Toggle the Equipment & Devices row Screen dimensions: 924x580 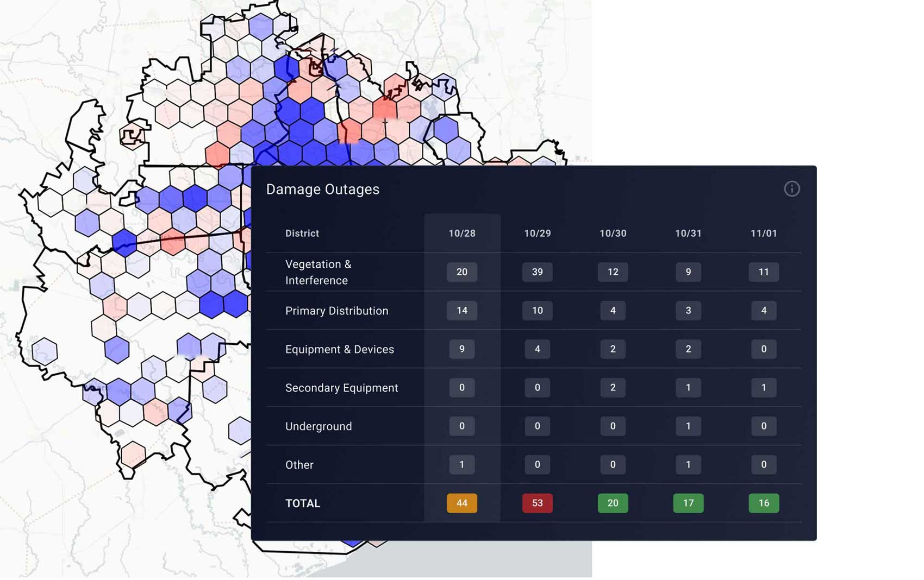(340, 349)
